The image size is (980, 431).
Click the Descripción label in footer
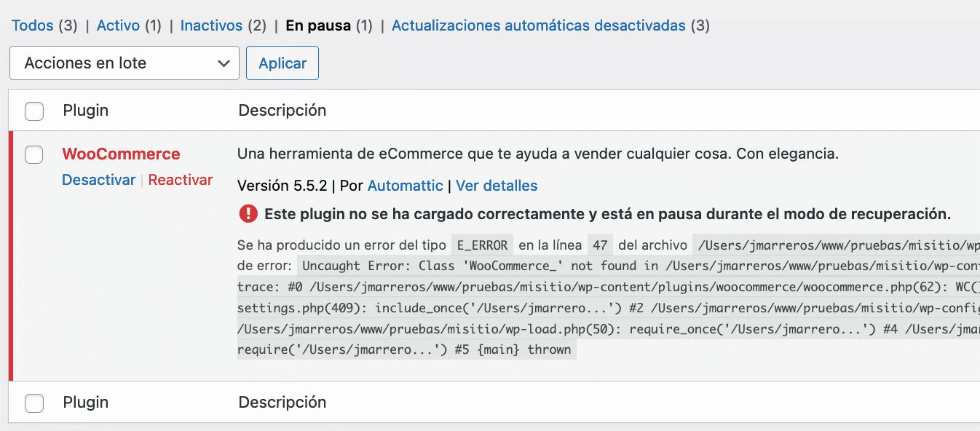[282, 402]
